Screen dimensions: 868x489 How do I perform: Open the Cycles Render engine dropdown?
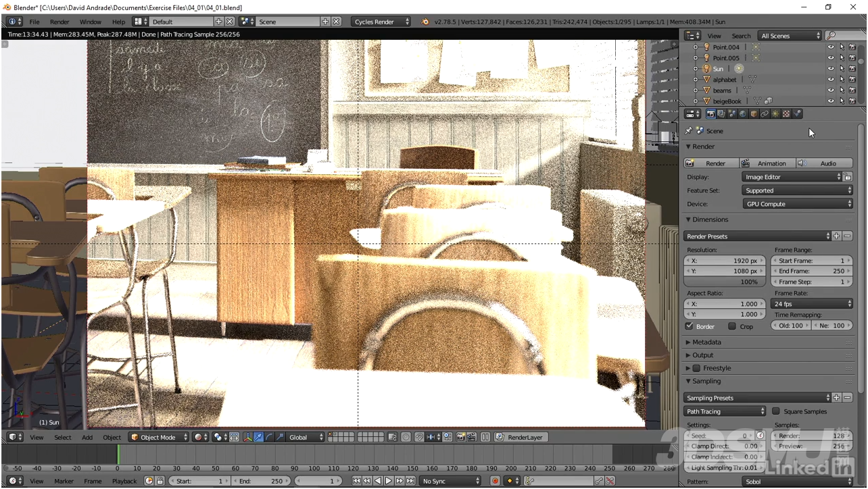click(381, 22)
